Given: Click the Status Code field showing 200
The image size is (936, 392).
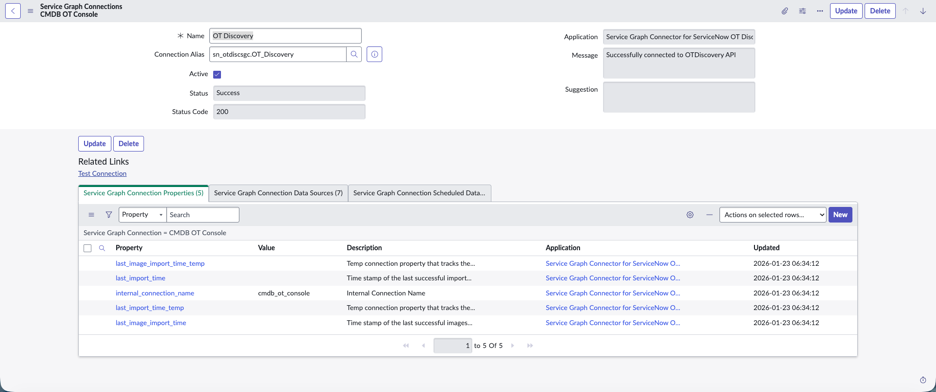Looking at the screenshot, I should point(289,112).
